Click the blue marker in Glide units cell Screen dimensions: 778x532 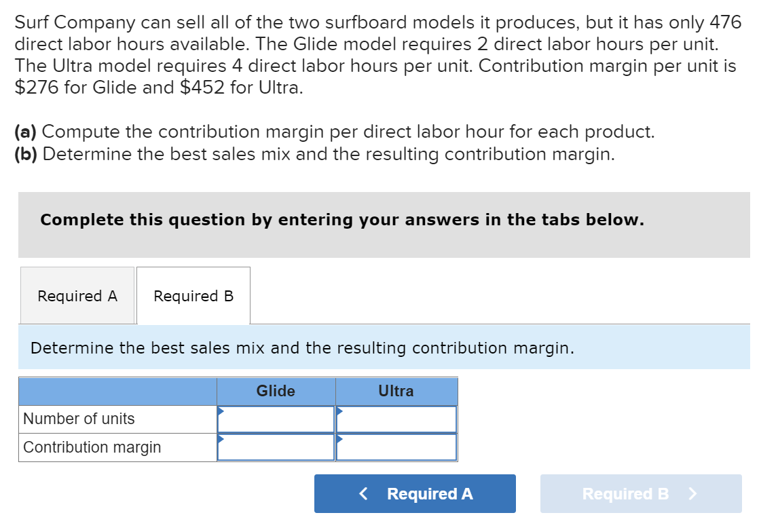point(220,410)
